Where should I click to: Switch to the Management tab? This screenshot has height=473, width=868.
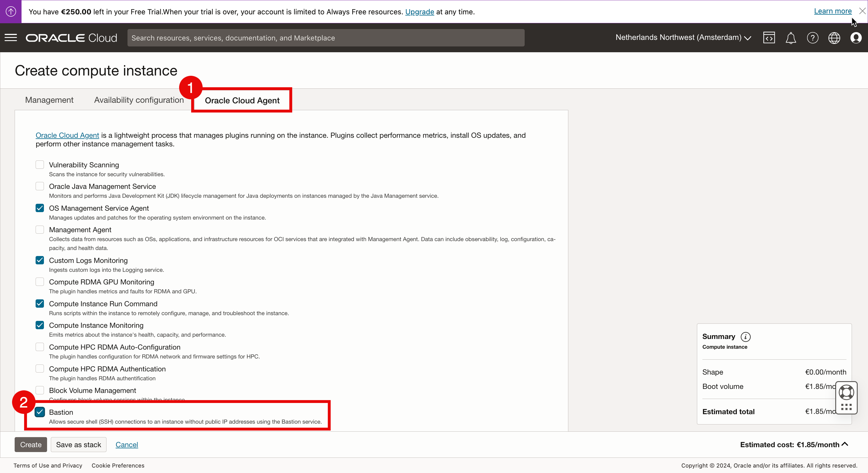[x=49, y=100]
